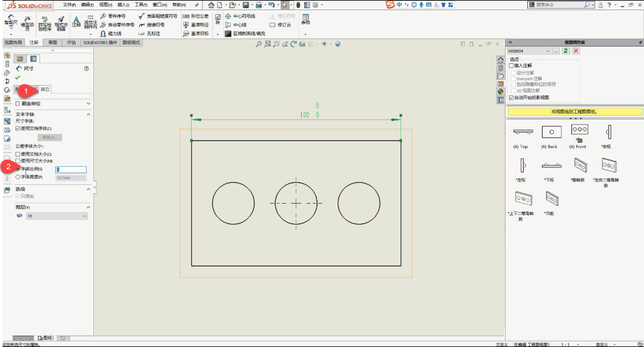Image resolution: width=644 pixels, height=347 pixels.
Task: Open the Insert (插入) menu
Action: point(123,5)
